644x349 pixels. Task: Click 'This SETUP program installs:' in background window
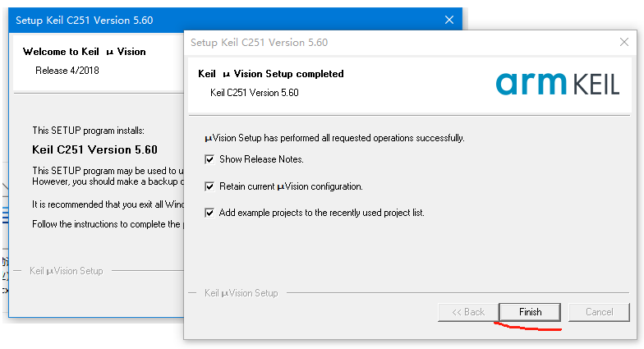89,131
